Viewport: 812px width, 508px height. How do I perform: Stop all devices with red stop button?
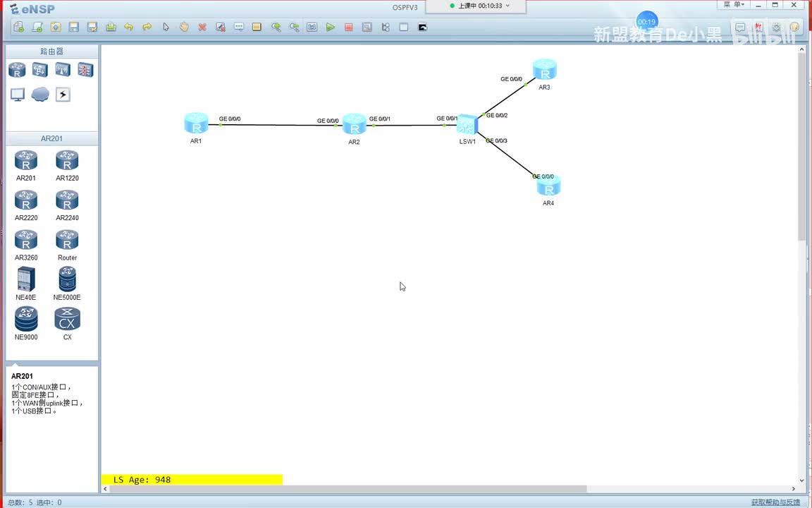[x=348, y=27]
